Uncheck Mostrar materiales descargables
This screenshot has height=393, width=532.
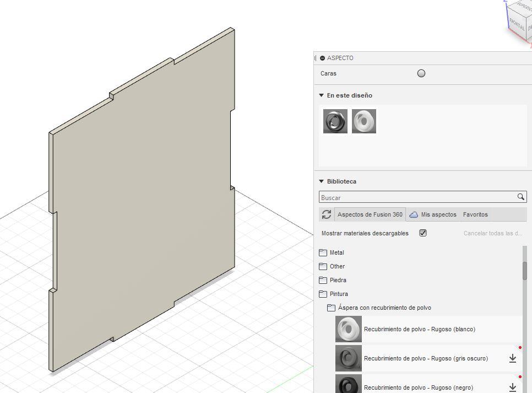[x=423, y=233]
